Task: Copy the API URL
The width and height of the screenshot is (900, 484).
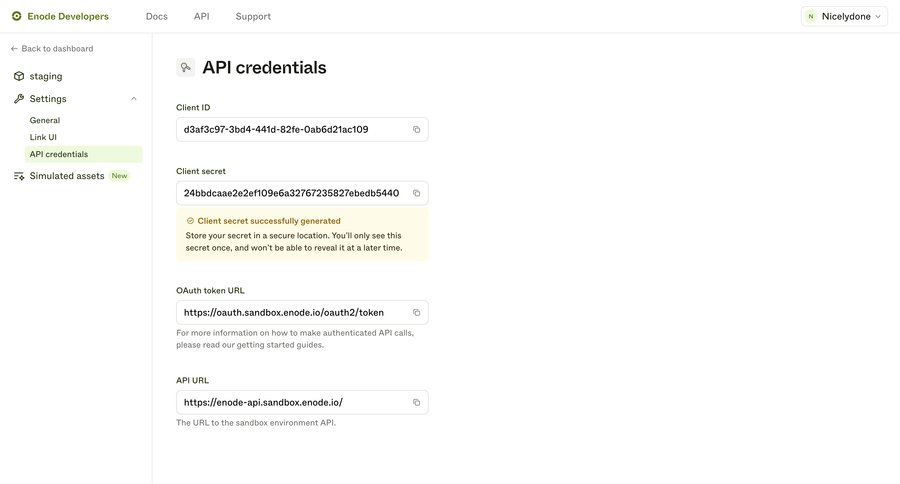Action: [x=417, y=403]
